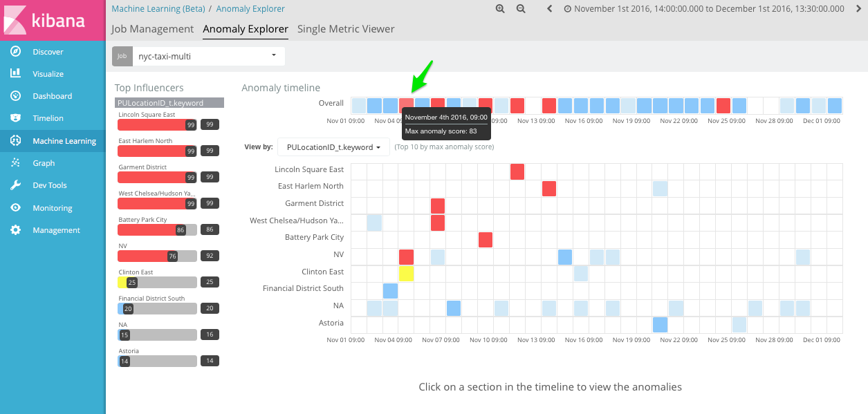Click the Anomaly Explorer breadcrumb link
868x414 pixels.
(x=250, y=8)
